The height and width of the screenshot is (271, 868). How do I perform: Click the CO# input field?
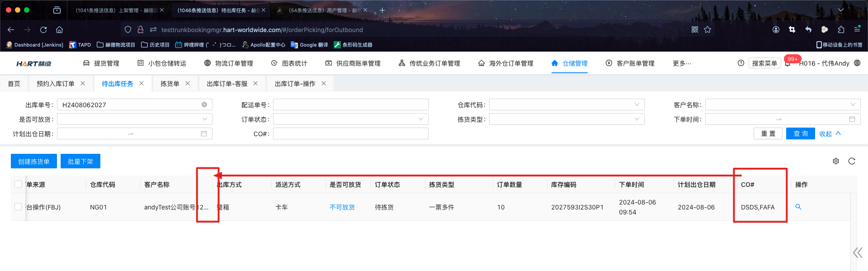[350, 133]
